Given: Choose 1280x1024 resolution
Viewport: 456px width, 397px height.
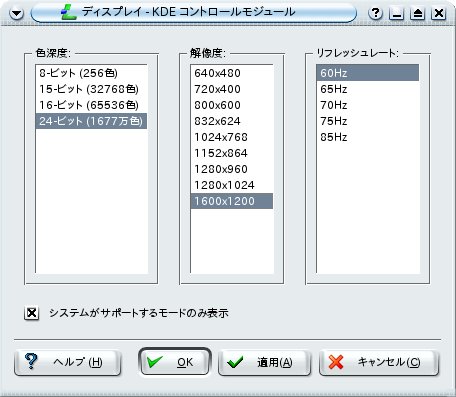Looking at the screenshot, I should tap(232, 185).
